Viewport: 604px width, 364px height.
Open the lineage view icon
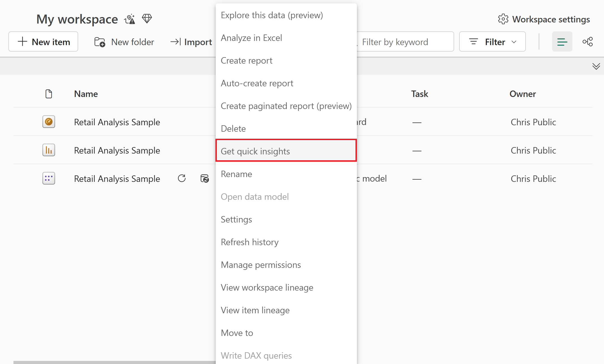click(587, 42)
